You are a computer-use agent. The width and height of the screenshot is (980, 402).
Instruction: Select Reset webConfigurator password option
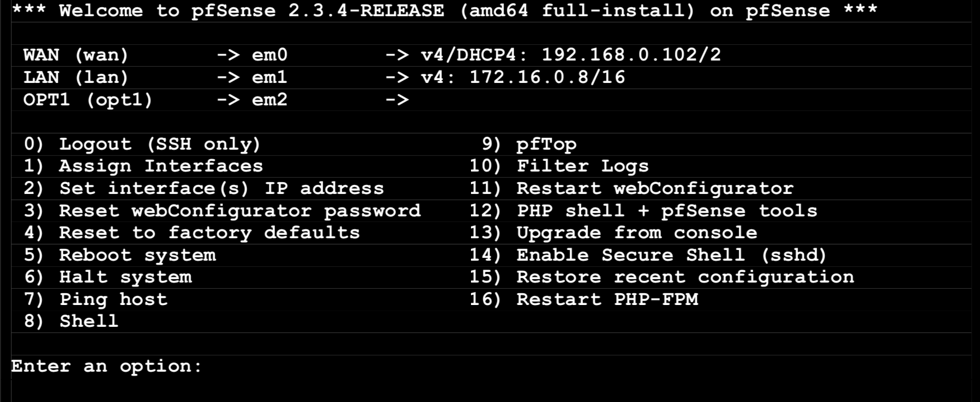pos(222,211)
